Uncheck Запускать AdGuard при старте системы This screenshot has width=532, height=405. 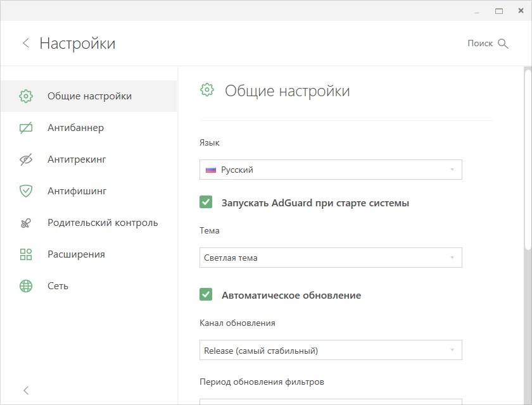[x=206, y=202]
